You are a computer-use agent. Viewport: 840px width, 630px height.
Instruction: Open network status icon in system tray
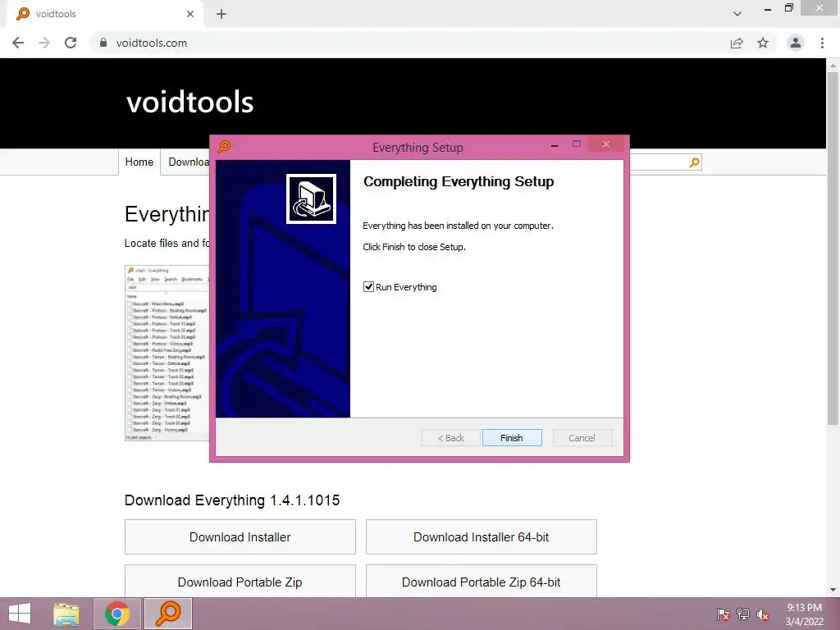pyautogui.click(x=743, y=614)
